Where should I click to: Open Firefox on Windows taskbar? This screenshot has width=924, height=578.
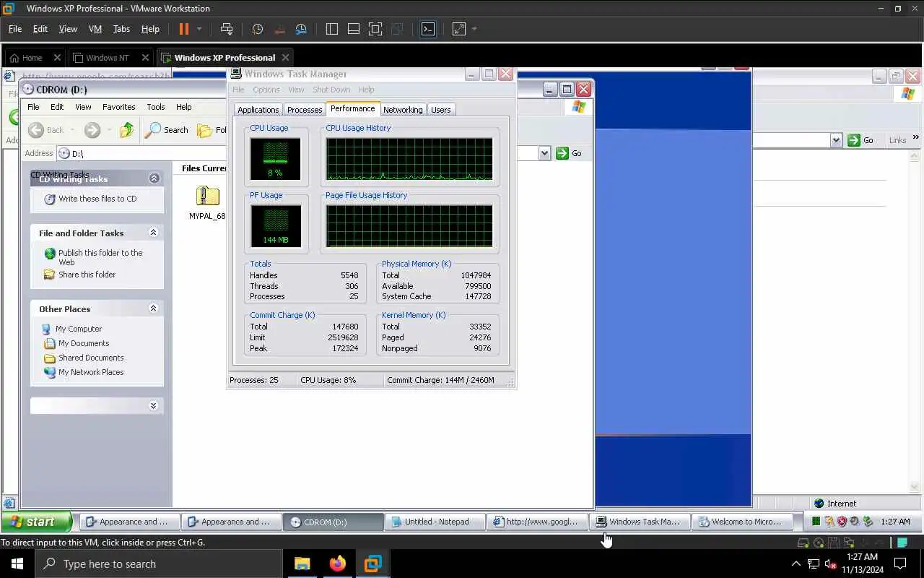tap(337, 564)
